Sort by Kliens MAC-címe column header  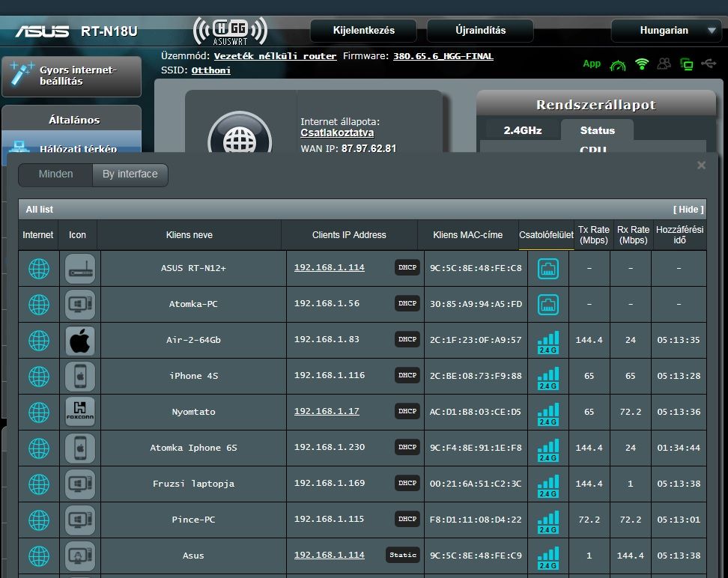coord(467,235)
